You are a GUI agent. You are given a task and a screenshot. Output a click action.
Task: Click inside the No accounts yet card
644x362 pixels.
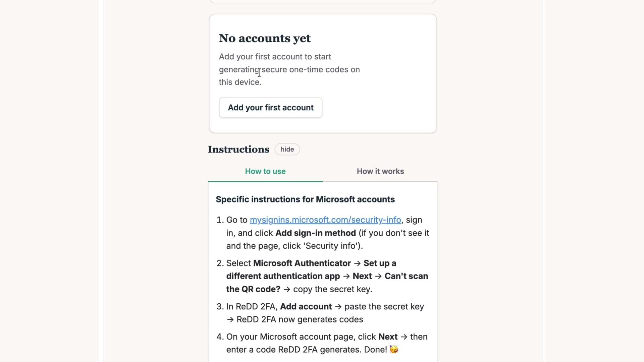(323, 73)
